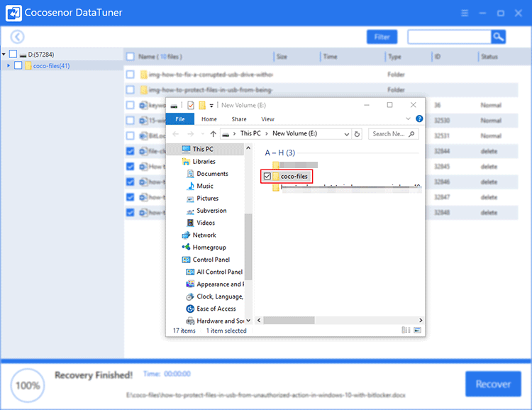The image size is (532, 410).
Task: Click the search magnifier button in DataTuner
Action: 498,37
